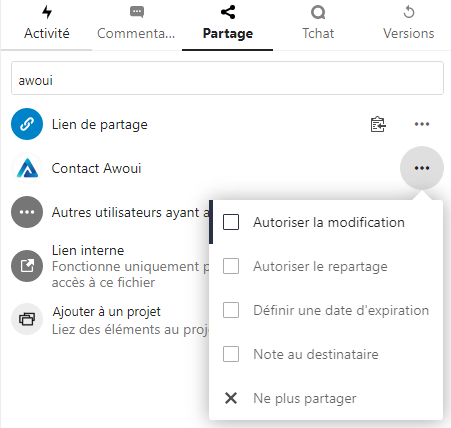Select Ne plus partager menu entry

click(x=326, y=398)
